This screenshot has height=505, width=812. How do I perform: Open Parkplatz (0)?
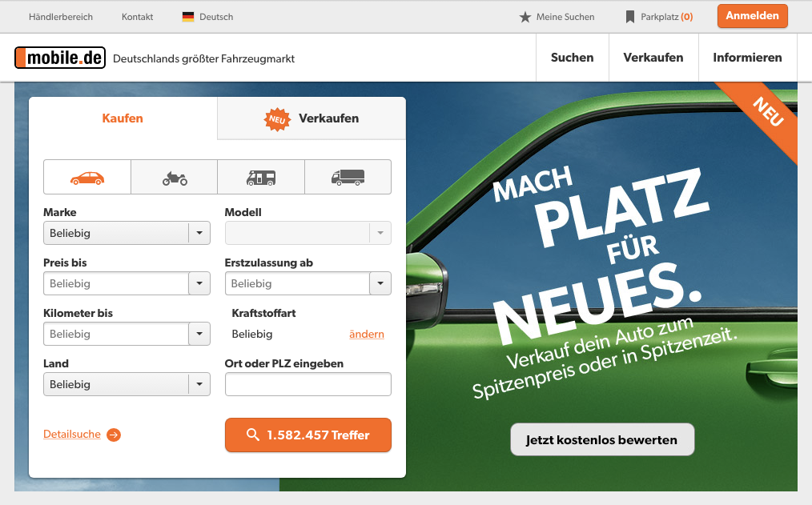(x=659, y=17)
